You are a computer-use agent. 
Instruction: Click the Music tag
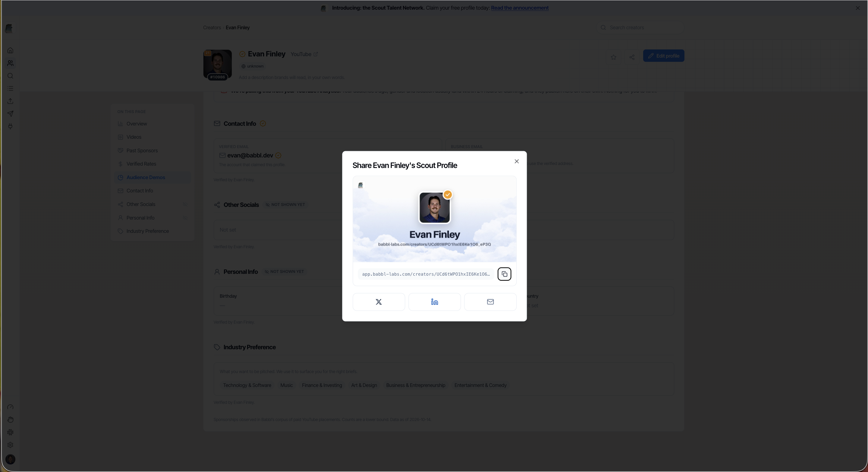point(286,385)
